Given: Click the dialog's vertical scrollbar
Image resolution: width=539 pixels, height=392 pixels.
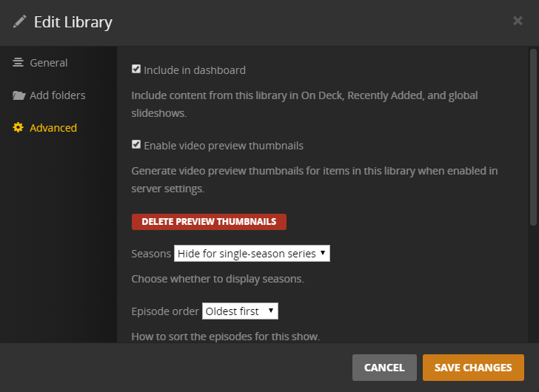Looking at the screenshot, I should [x=532, y=137].
